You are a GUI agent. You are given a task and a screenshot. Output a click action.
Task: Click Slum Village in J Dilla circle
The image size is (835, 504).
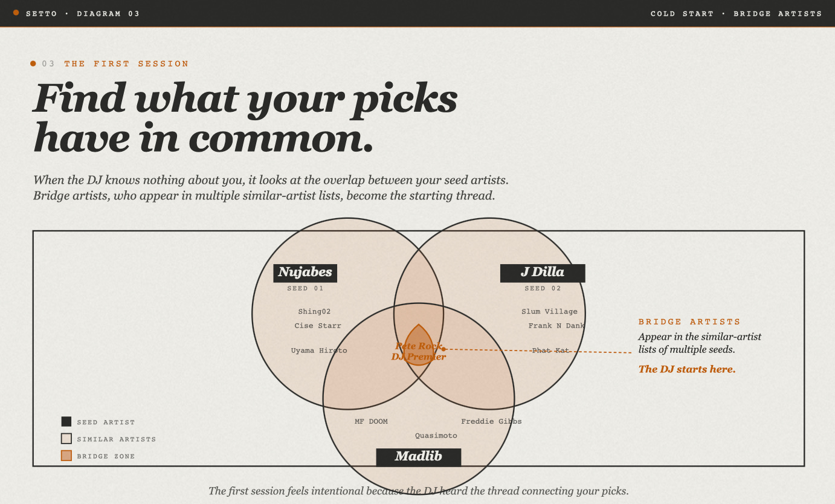[549, 312]
